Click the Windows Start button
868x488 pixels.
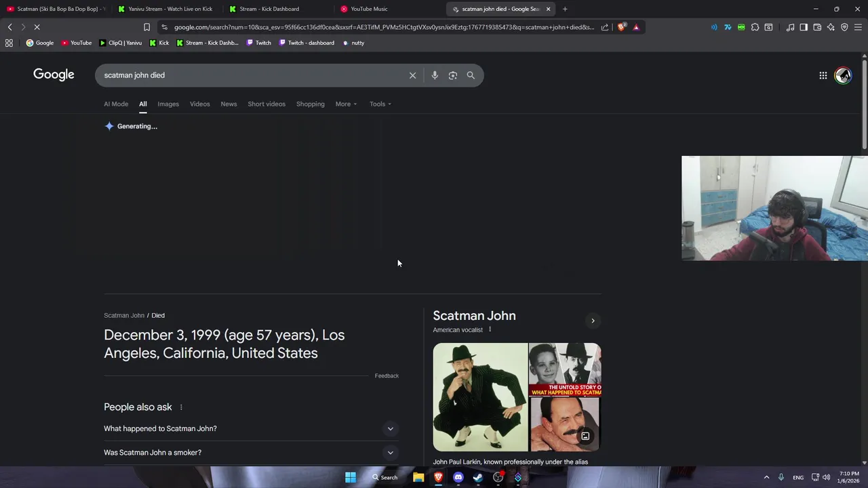coord(351,477)
